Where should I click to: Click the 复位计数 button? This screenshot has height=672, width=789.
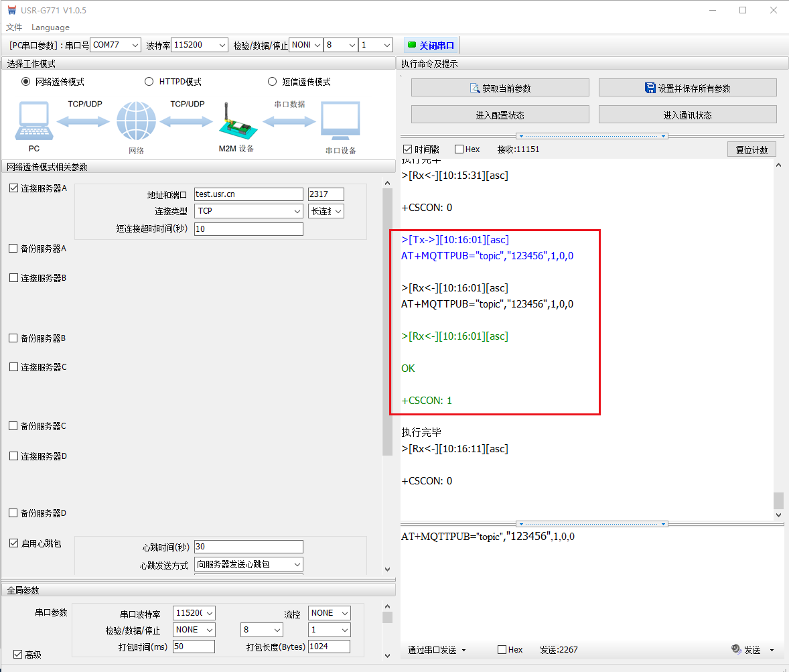[751, 149]
